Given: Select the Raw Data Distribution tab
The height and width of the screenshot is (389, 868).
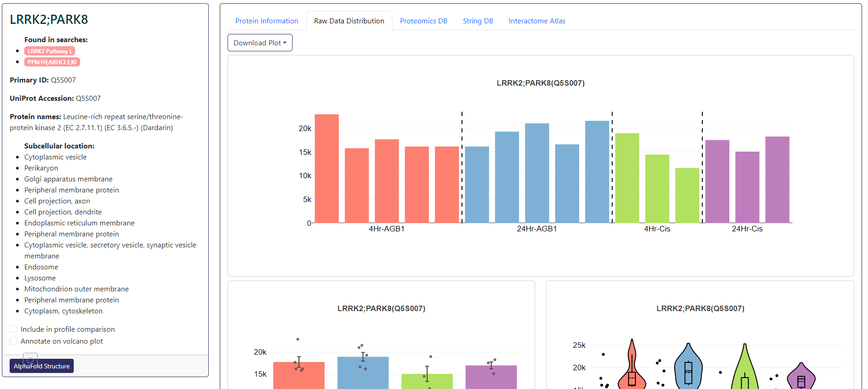Looking at the screenshot, I should 349,21.
